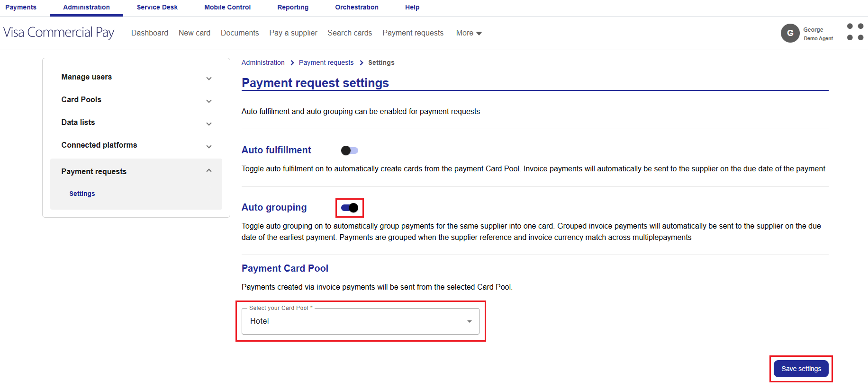
Task: Click the Payment request settings heading
Action: (x=315, y=83)
